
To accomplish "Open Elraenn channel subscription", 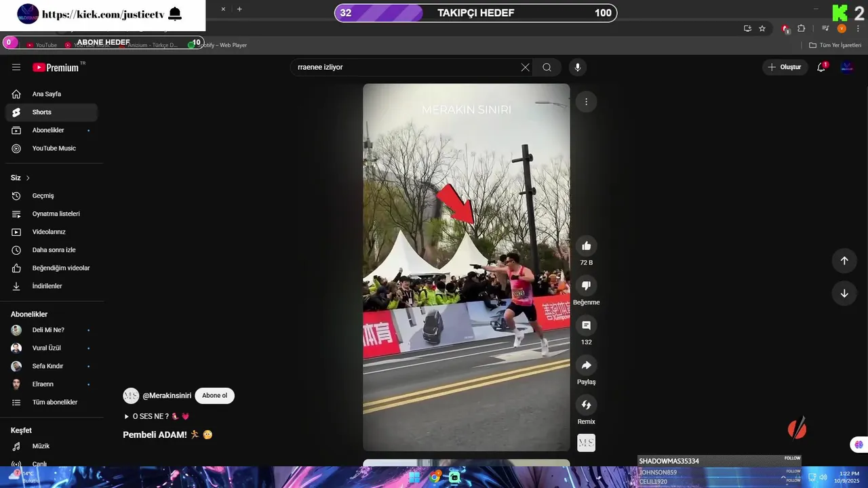I will point(52,384).
